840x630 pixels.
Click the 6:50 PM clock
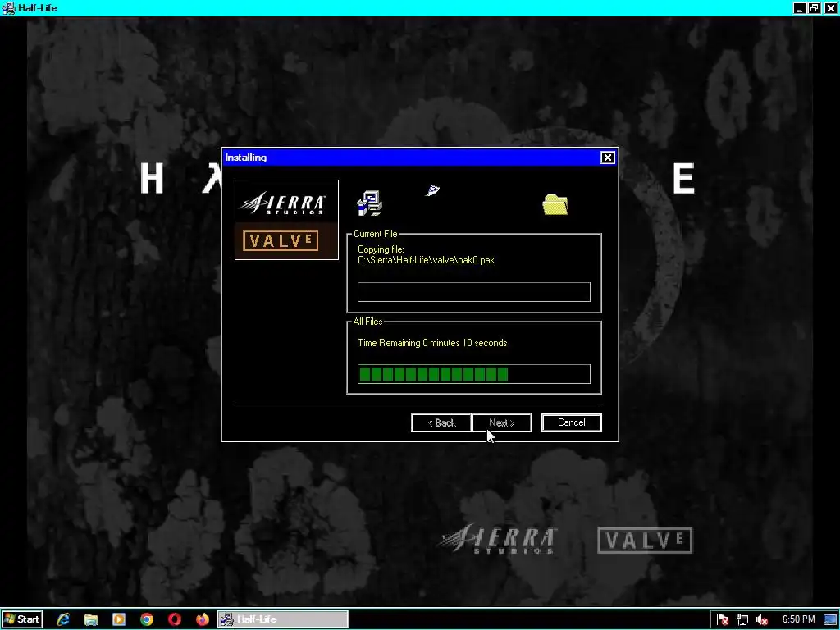[798, 619]
